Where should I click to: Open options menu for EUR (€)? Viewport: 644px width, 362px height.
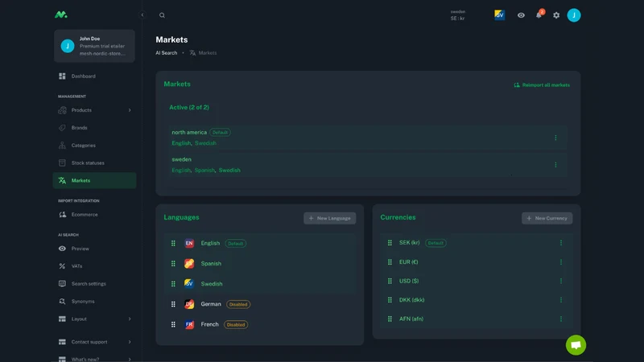point(561,262)
